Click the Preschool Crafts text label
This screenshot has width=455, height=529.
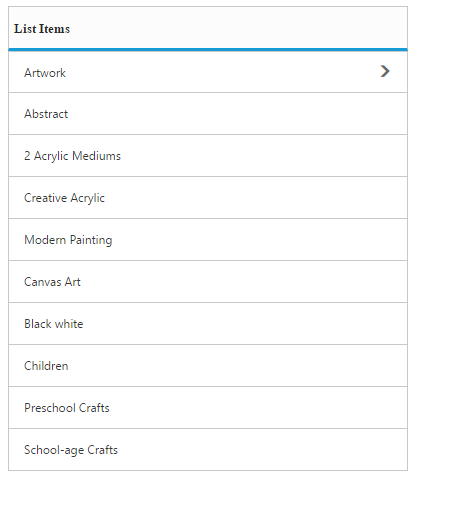67,408
